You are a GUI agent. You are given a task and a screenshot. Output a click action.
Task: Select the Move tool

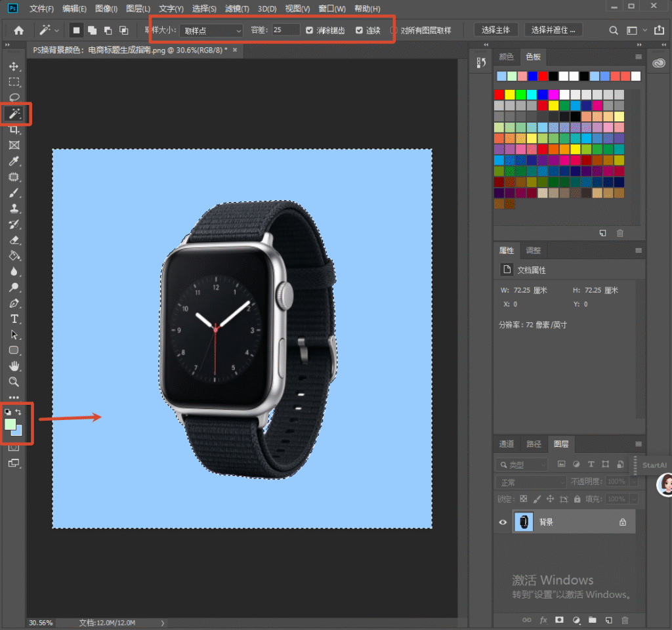14,66
